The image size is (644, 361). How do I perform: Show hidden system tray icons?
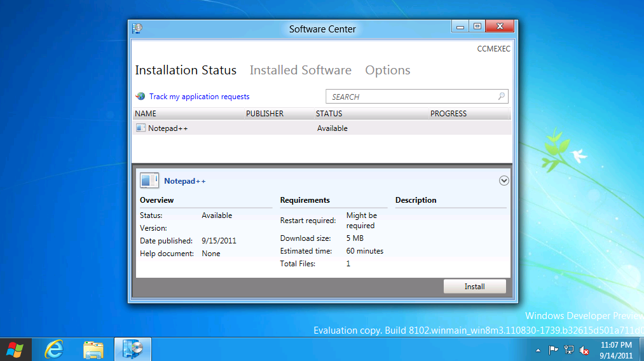[x=538, y=350]
